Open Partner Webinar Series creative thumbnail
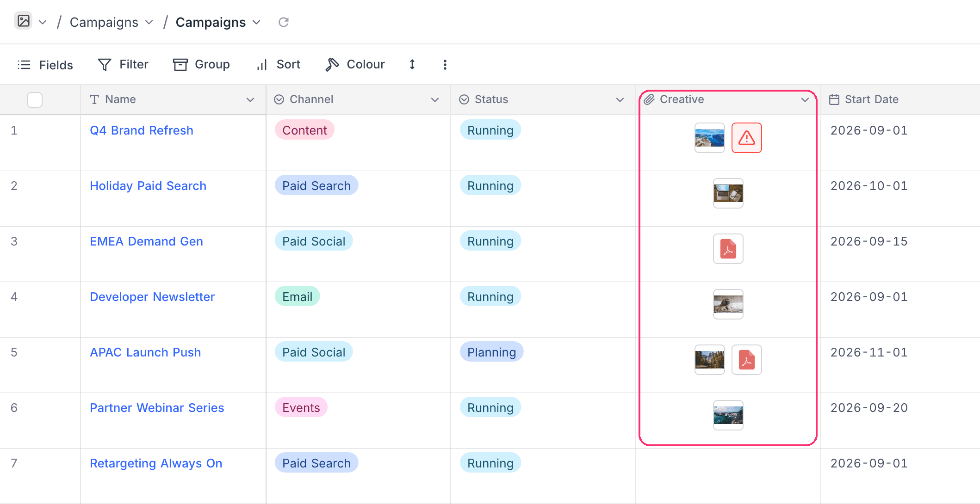 (728, 415)
